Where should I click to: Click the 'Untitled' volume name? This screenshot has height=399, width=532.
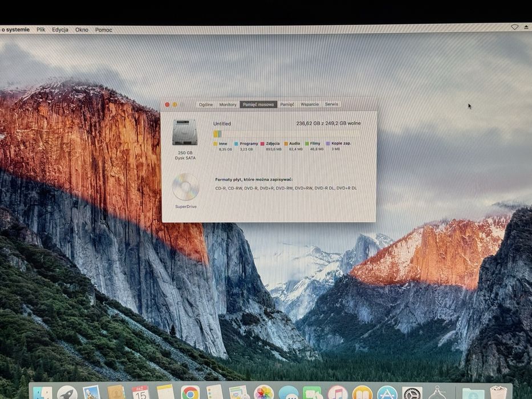point(222,124)
